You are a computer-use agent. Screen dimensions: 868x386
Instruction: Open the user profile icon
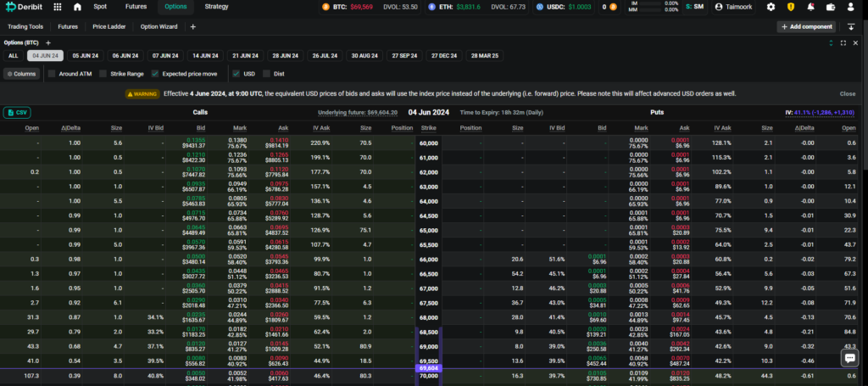[x=851, y=7]
